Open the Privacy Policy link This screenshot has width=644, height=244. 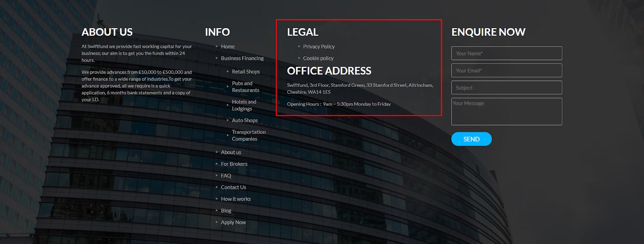(x=319, y=47)
